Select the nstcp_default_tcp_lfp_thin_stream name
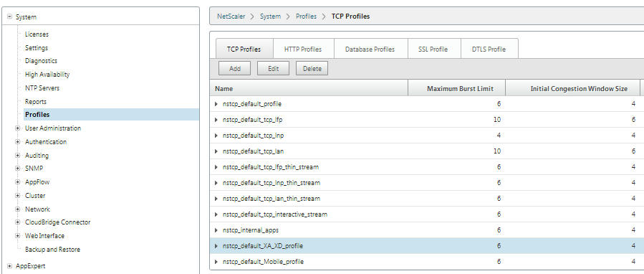This screenshot has height=274, width=644. (271, 167)
